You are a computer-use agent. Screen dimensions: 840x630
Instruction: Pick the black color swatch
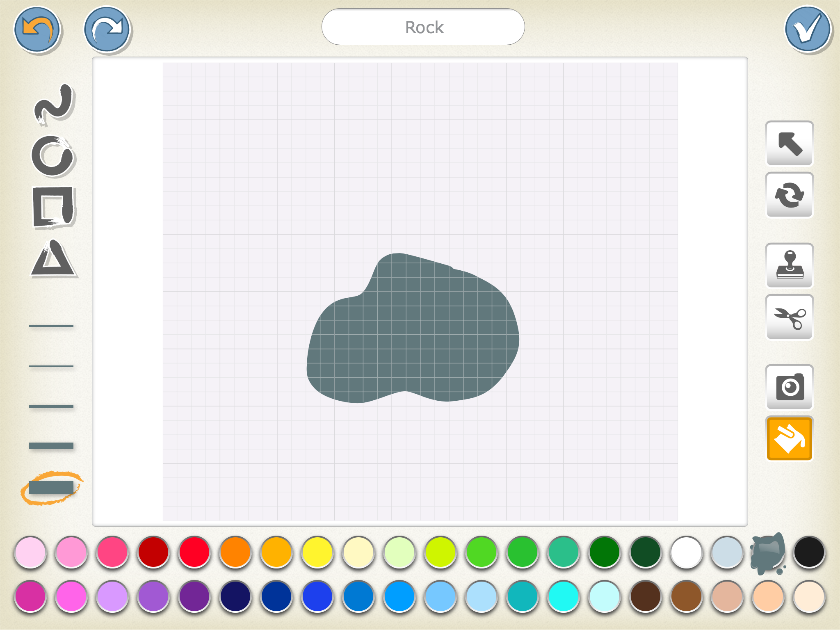pos(809,552)
